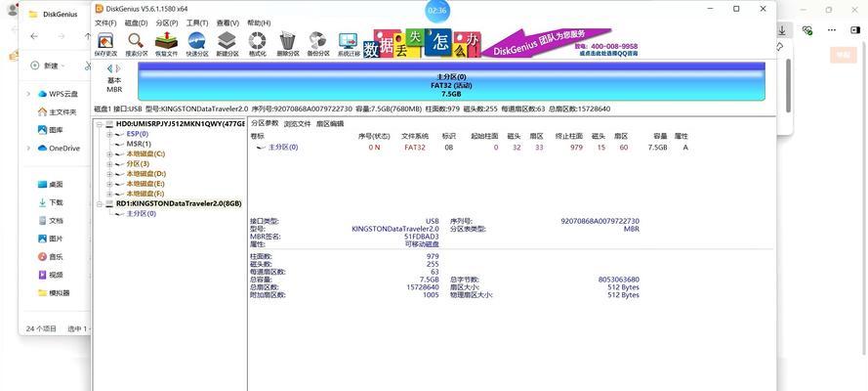The height and width of the screenshot is (391, 868).
Task: Click the blue 主分区(0) FAT32 partition bar
Action: tap(451, 81)
